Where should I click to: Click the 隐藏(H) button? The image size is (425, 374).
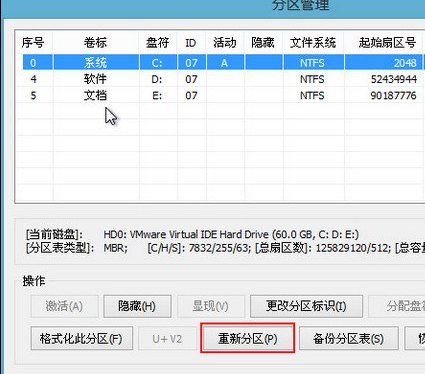pos(137,306)
